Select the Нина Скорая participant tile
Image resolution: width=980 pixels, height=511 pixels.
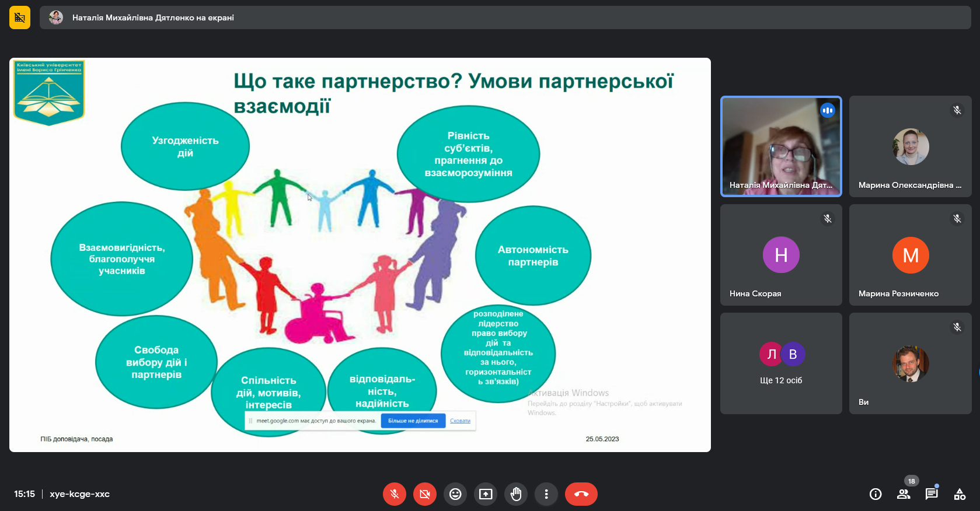pyautogui.click(x=781, y=255)
